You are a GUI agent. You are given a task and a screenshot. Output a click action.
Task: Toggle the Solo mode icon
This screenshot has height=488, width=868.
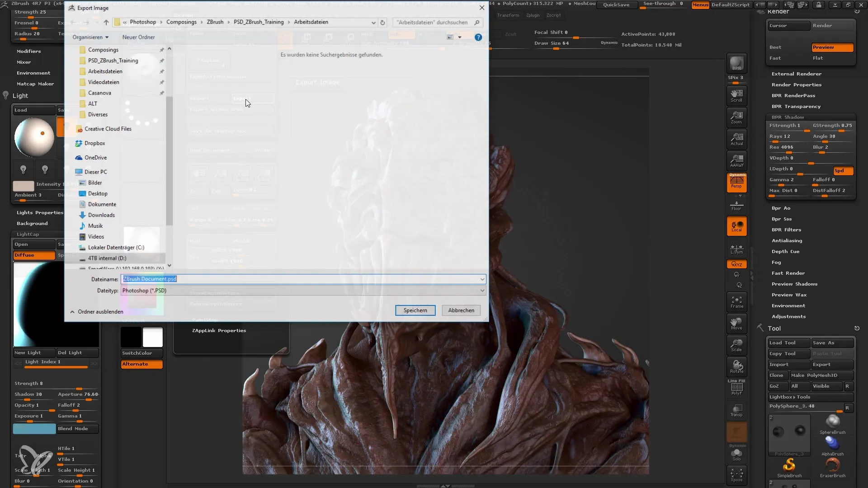(x=736, y=454)
